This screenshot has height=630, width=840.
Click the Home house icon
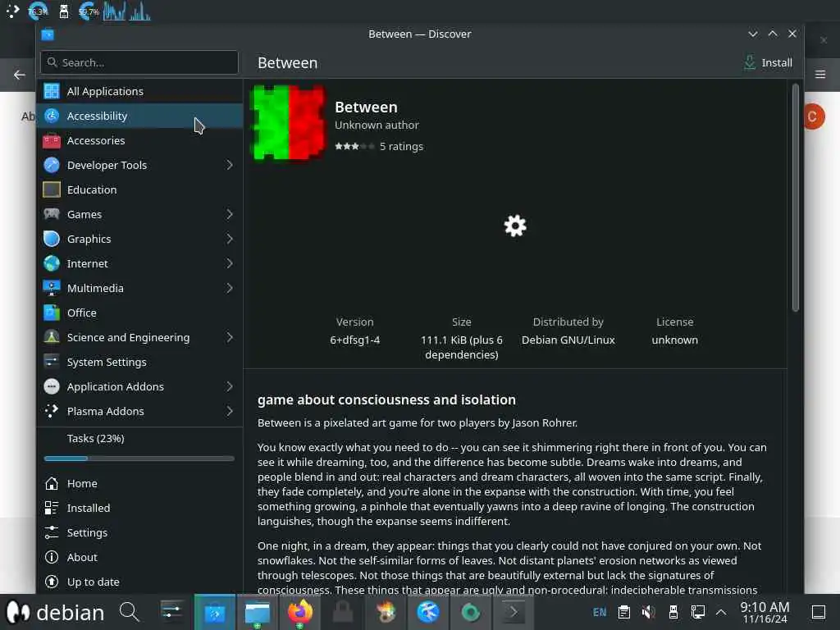coord(52,483)
